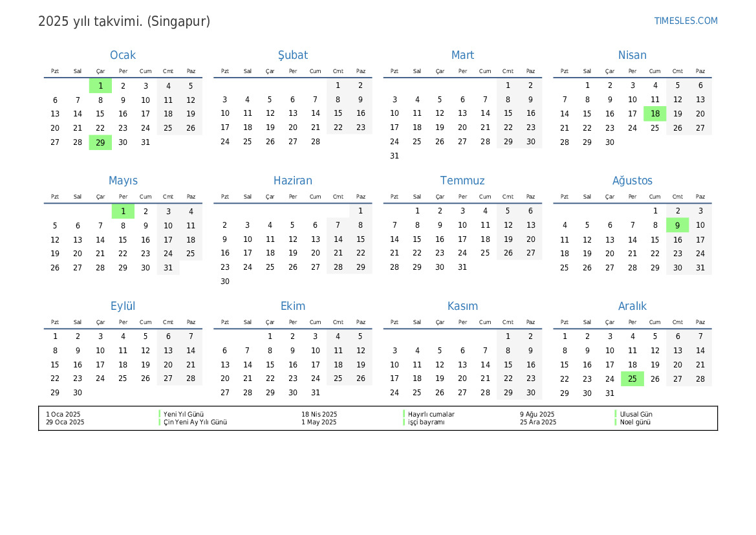
Task: Click the Ekim month heading
Action: (293, 306)
